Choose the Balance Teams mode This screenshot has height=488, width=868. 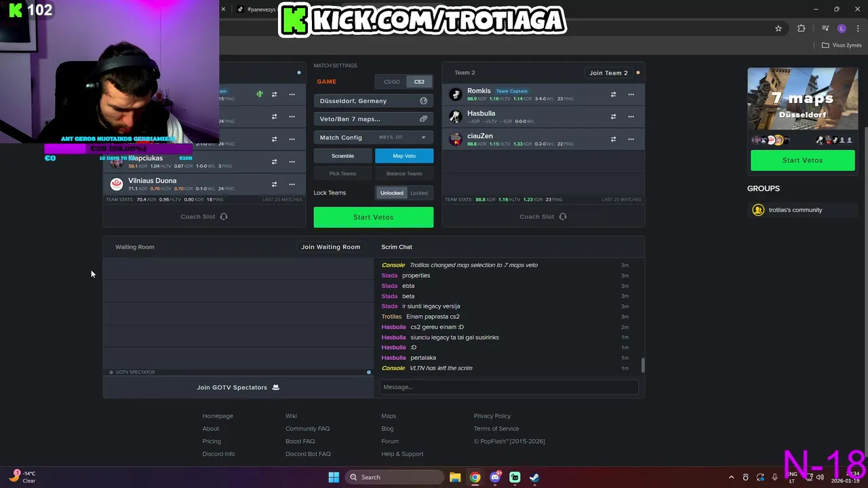[404, 174]
